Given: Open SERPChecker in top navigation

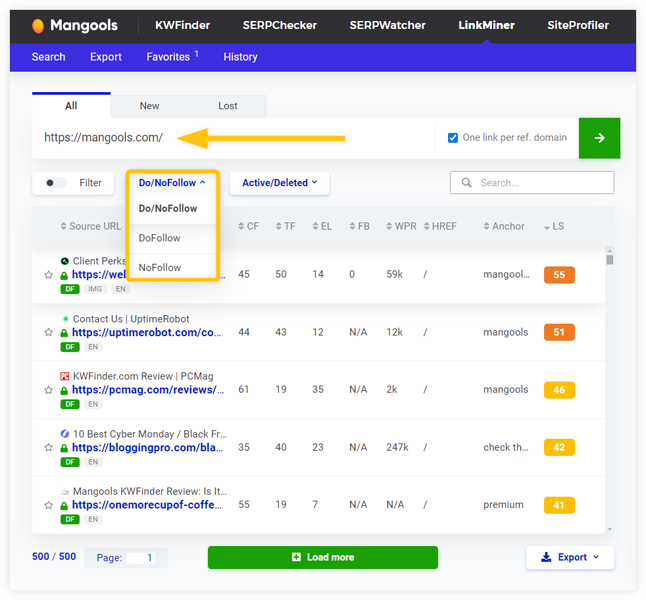Looking at the screenshot, I should tap(280, 25).
